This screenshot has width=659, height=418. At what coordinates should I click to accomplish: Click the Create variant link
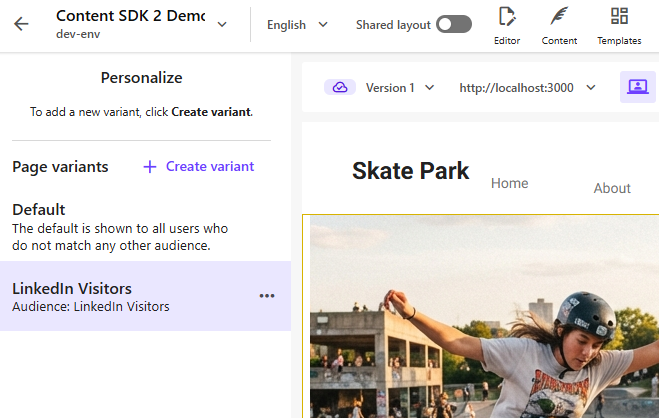pos(210,166)
